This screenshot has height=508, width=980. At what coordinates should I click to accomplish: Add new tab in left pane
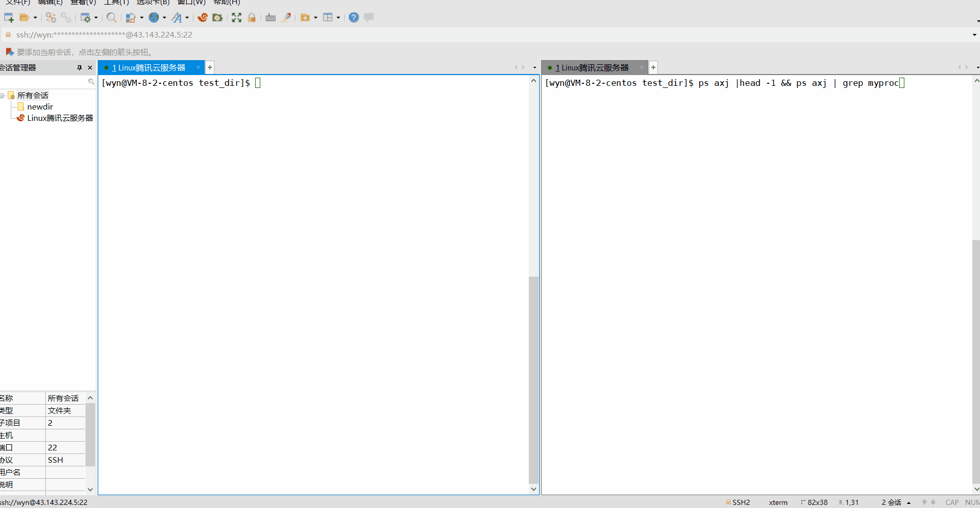(210, 67)
